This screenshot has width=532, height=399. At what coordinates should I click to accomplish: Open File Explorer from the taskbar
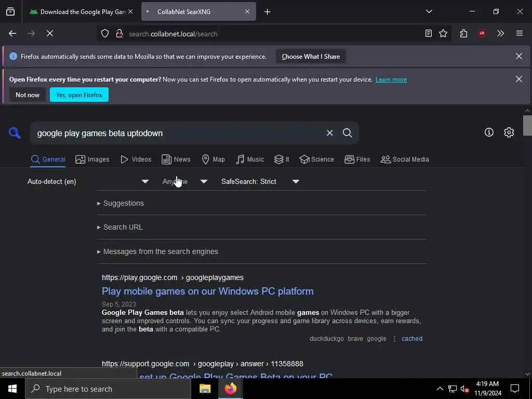click(205, 389)
